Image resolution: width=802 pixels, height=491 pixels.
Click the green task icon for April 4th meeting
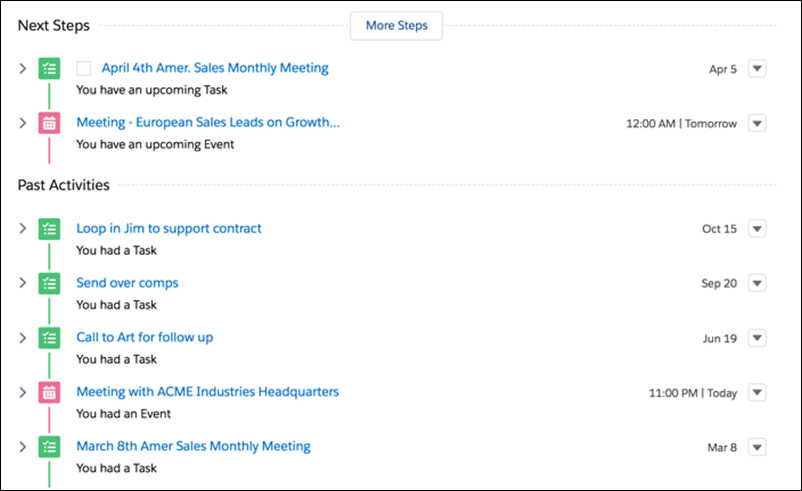[49, 69]
